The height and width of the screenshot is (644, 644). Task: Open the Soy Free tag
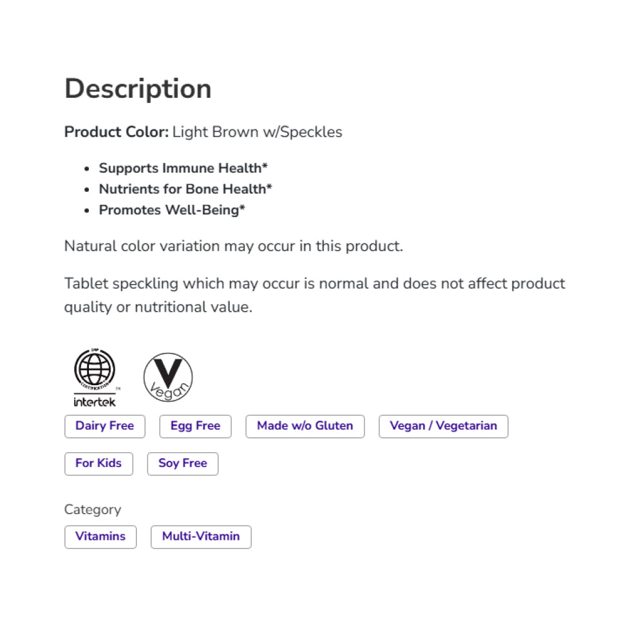pyautogui.click(x=183, y=464)
